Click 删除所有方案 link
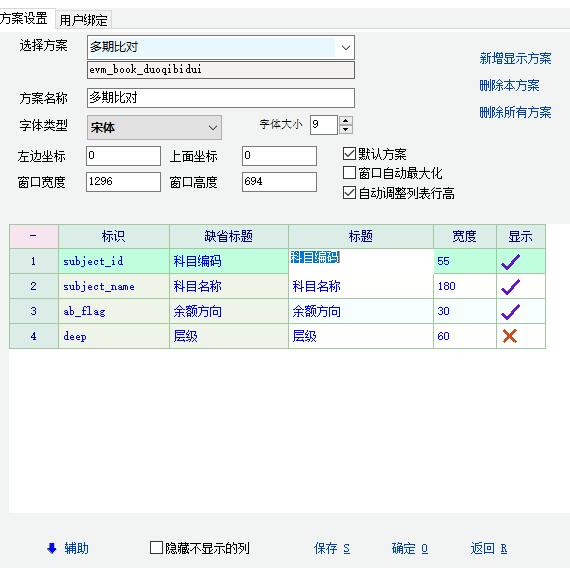 coord(515,112)
